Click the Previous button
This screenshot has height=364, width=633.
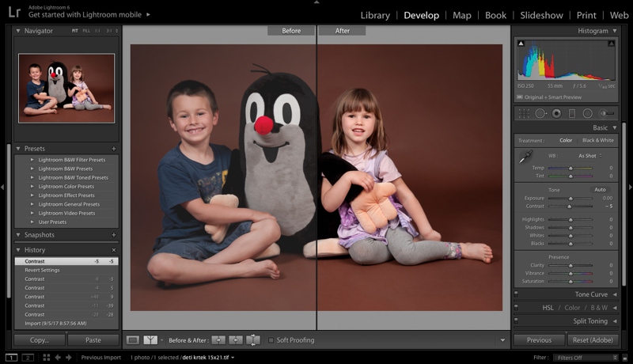(x=539, y=340)
